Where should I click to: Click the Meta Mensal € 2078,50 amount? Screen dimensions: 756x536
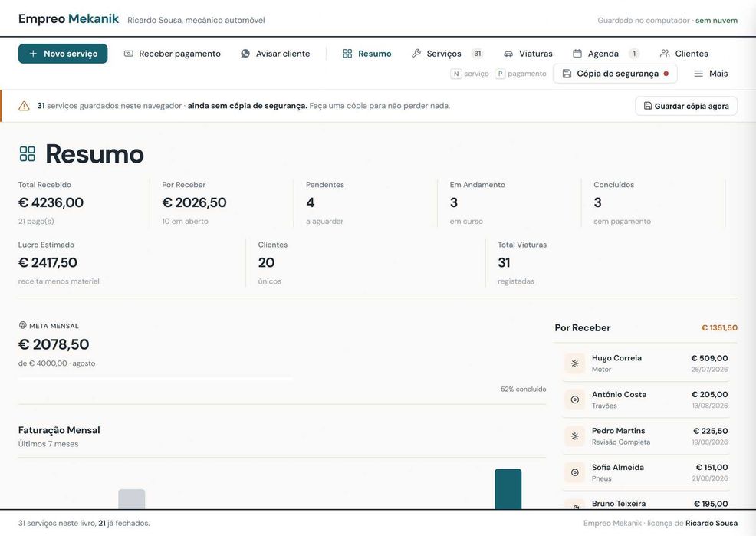tap(54, 344)
